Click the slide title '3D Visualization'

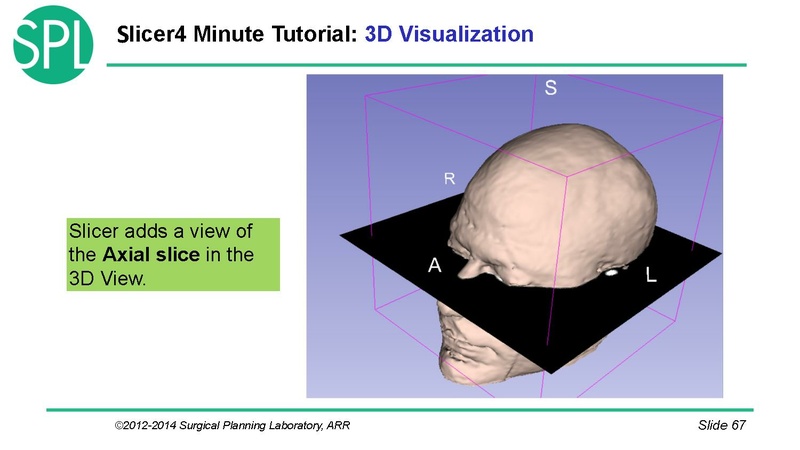pyautogui.click(x=449, y=34)
